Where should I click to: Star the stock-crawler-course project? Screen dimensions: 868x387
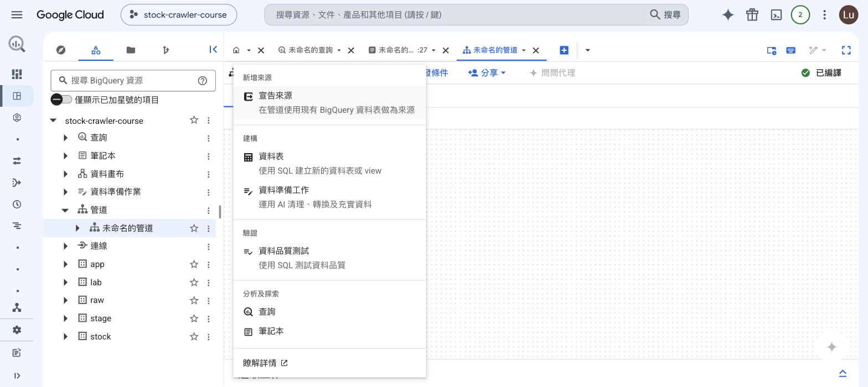click(194, 120)
